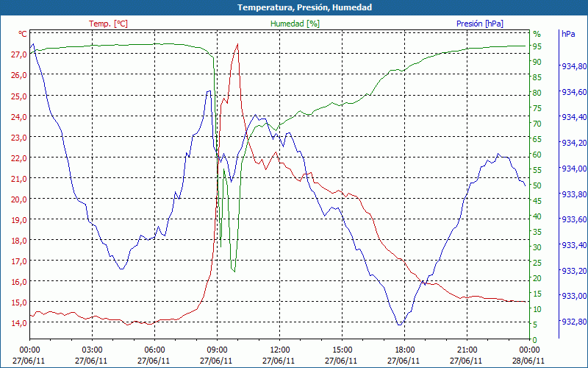This screenshot has height=368, width=588.
Task: Click humidity axis value '60'
Action: (x=537, y=155)
